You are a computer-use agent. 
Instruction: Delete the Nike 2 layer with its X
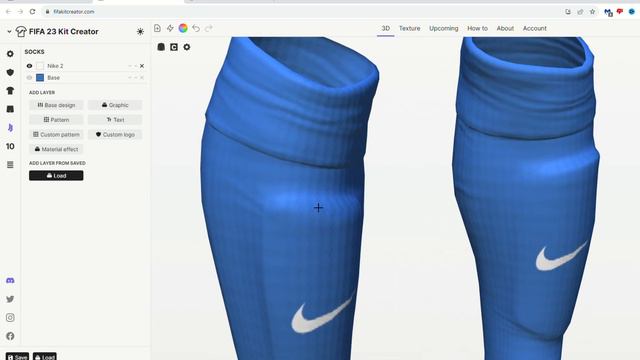142,66
